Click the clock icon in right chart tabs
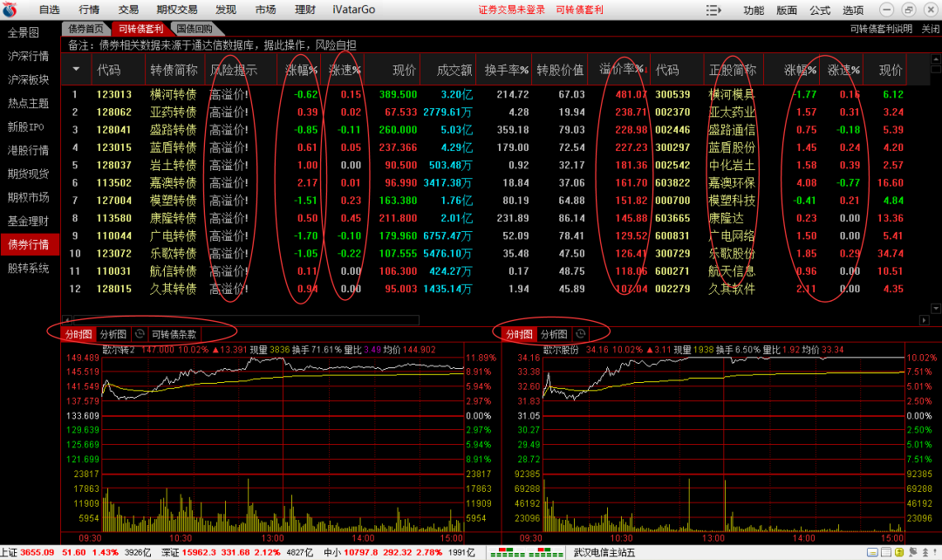Image resolution: width=942 pixels, height=560 pixels. click(x=581, y=334)
